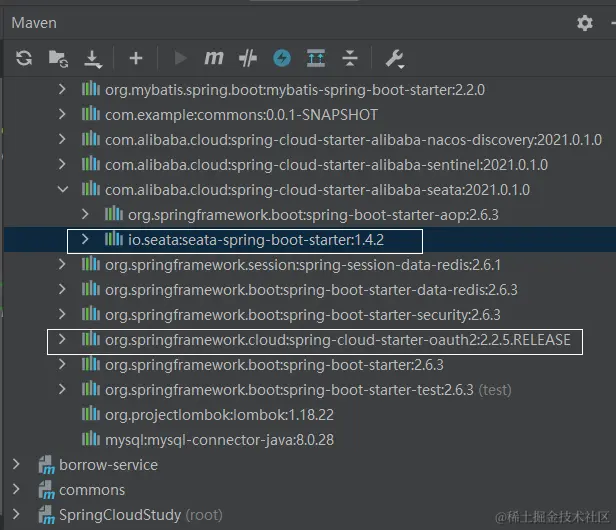Image resolution: width=616 pixels, height=530 pixels.
Task: Select SpringCloudStudy root label
Action: [x=120, y=515]
